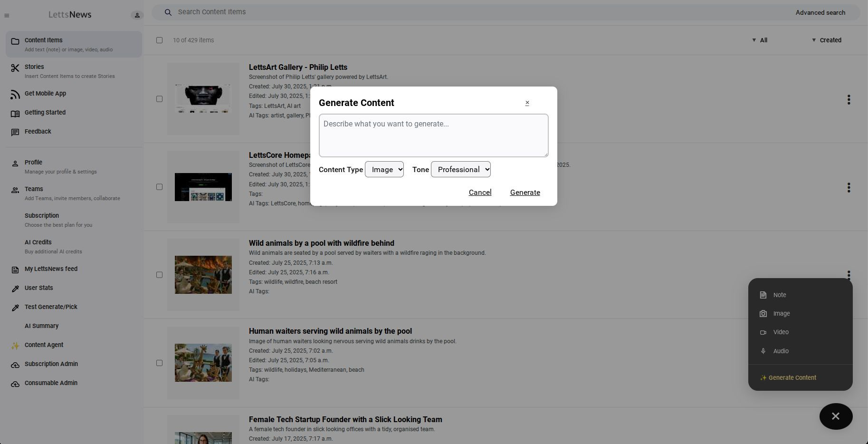Choose Generate Content in add menu
The width and height of the screenshot is (868, 444).
788,378
